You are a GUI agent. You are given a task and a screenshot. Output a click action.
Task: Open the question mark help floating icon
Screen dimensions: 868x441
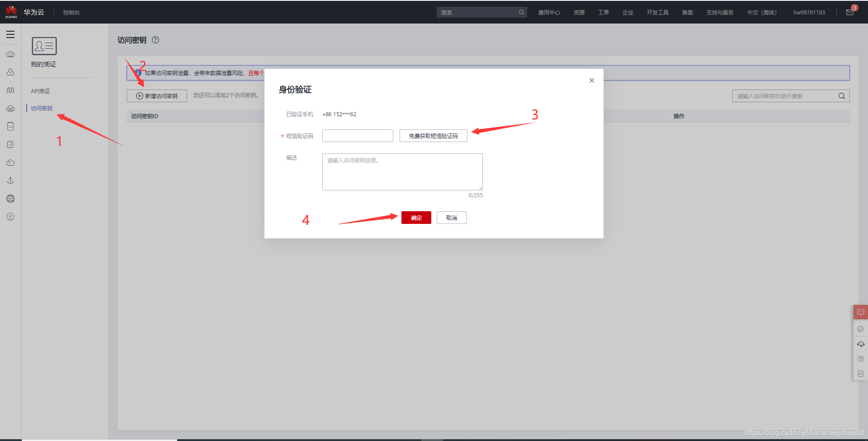click(x=861, y=359)
